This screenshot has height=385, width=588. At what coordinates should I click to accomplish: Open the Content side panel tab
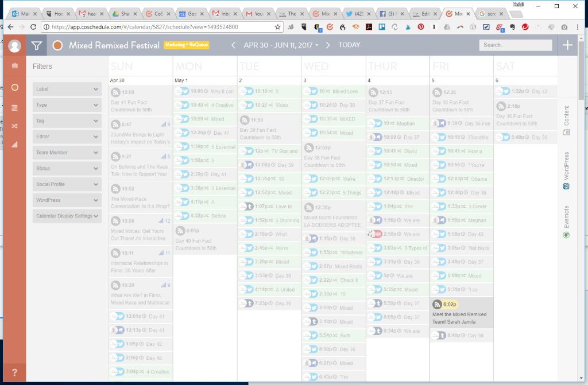coord(566,120)
